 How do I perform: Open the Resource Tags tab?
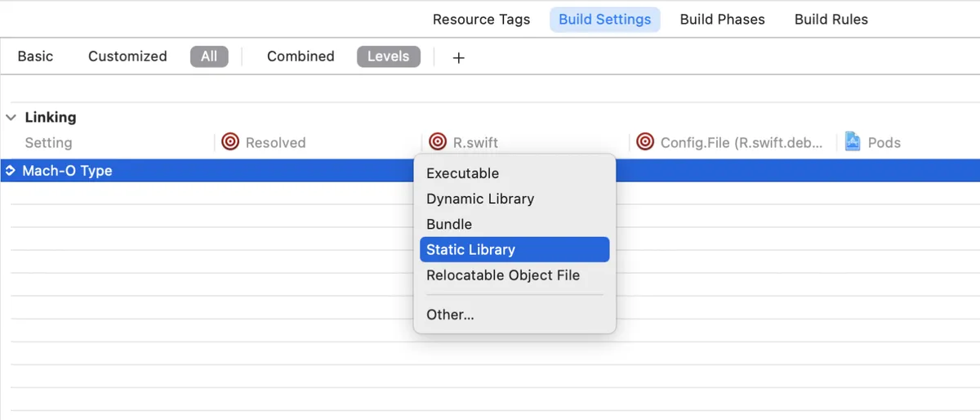click(x=481, y=19)
